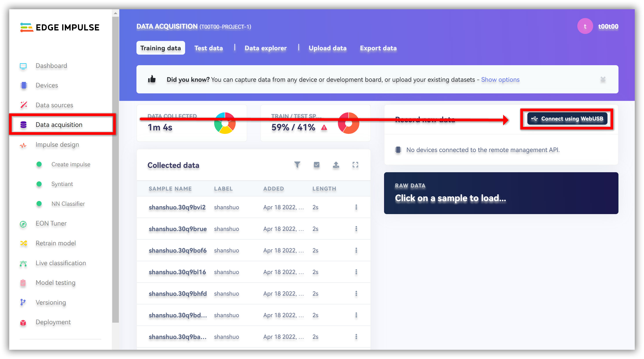This screenshot has height=359, width=644.
Task: Open three-dot menu for shanshuo.30q9bof6
Action: pyautogui.click(x=356, y=250)
